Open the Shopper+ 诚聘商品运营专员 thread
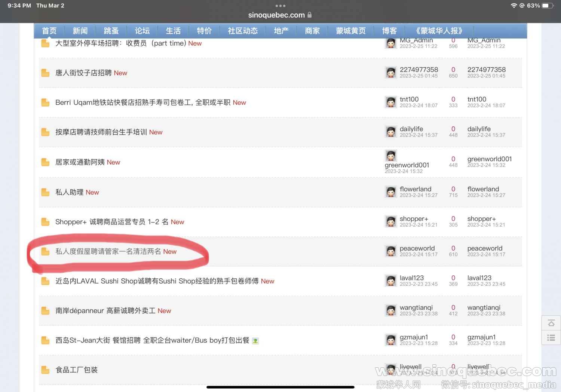Screen dimensions: 561x392 [111, 222]
